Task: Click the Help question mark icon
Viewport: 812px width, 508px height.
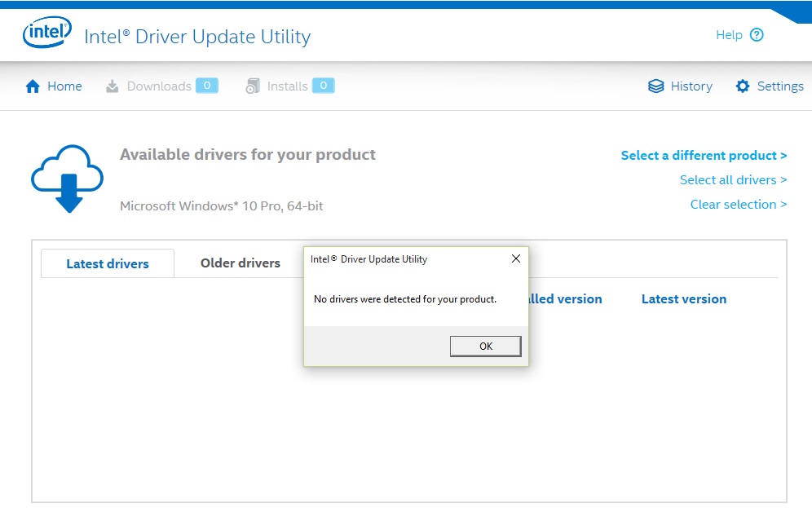Action: [757, 35]
